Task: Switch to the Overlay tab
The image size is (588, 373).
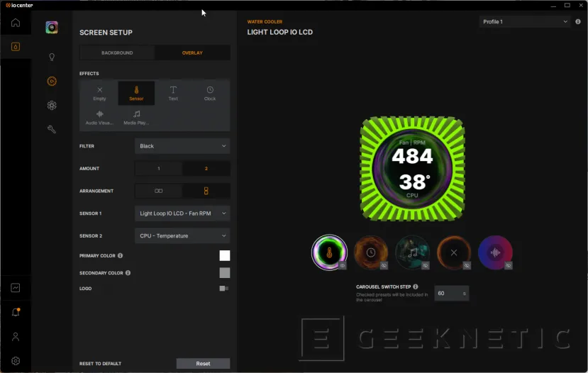Action: click(192, 53)
